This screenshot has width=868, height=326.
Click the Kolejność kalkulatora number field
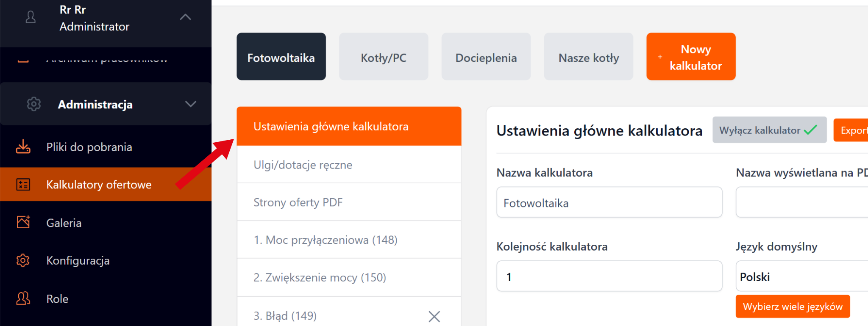coord(609,276)
